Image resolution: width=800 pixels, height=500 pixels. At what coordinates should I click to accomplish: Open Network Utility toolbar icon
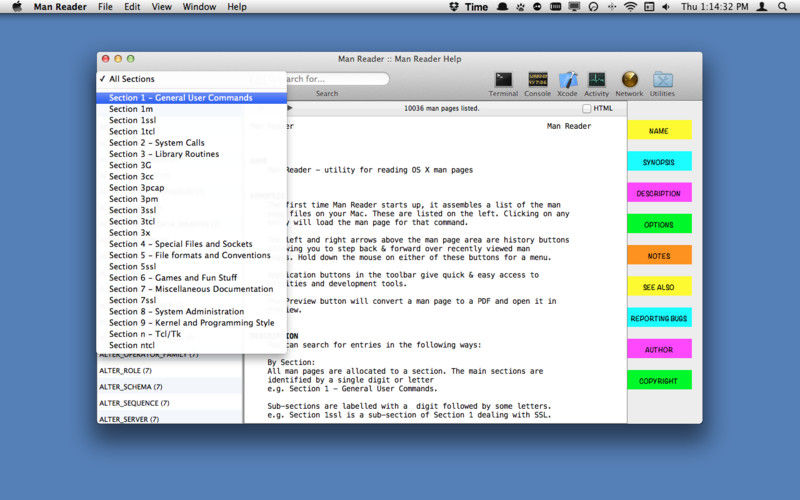630,84
